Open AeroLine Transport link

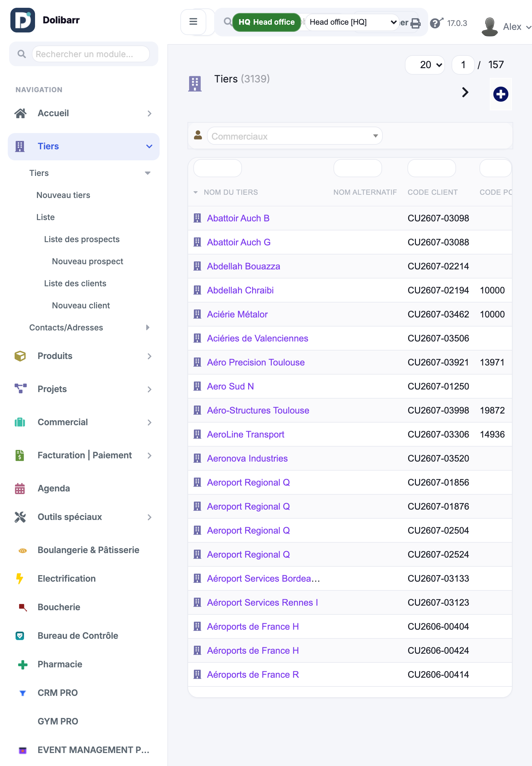tap(245, 434)
